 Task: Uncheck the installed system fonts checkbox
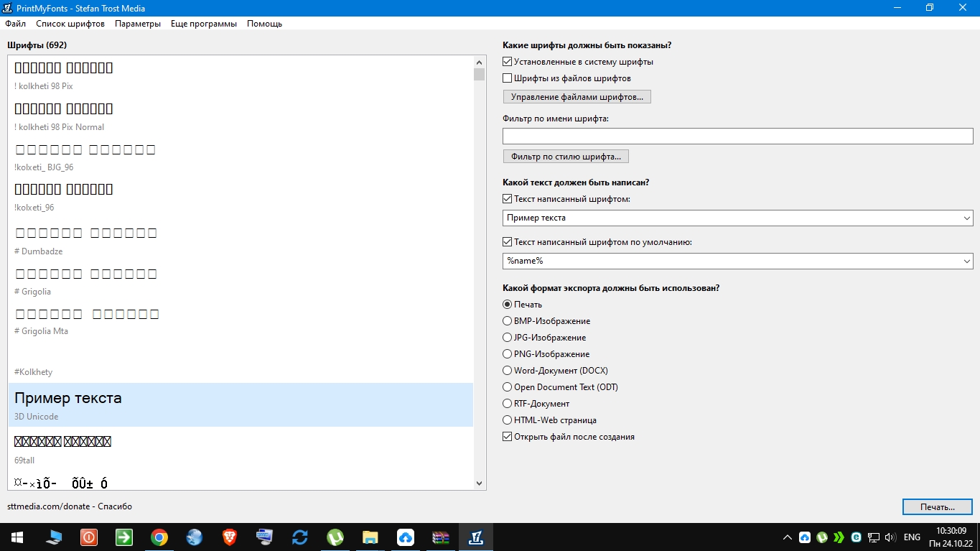coord(508,62)
